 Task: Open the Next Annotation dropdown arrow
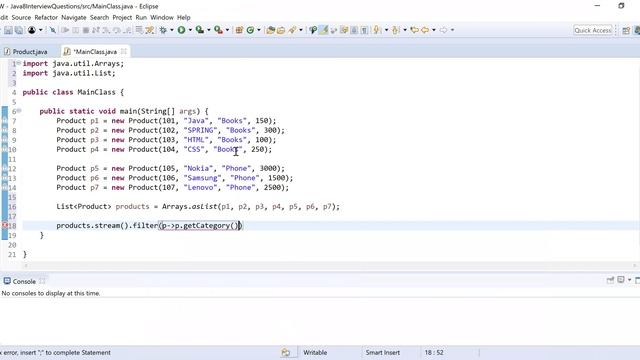(x=387, y=30)
